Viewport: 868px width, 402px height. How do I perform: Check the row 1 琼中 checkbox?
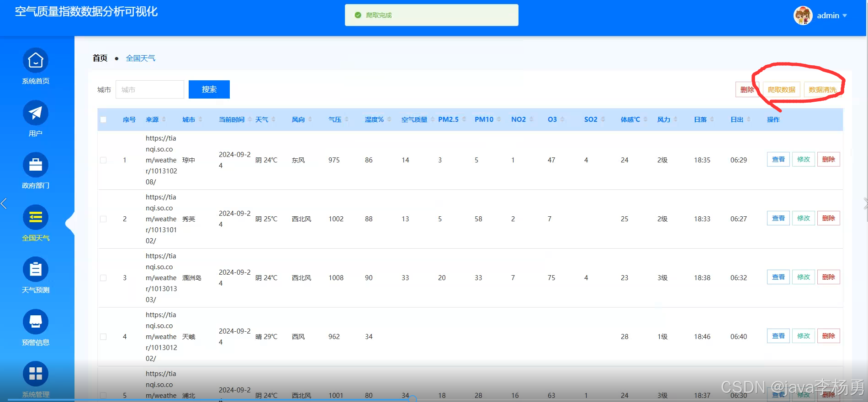click(103, 160)
